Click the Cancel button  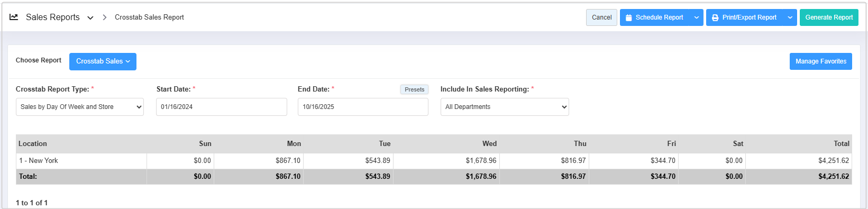click(601, 17)
